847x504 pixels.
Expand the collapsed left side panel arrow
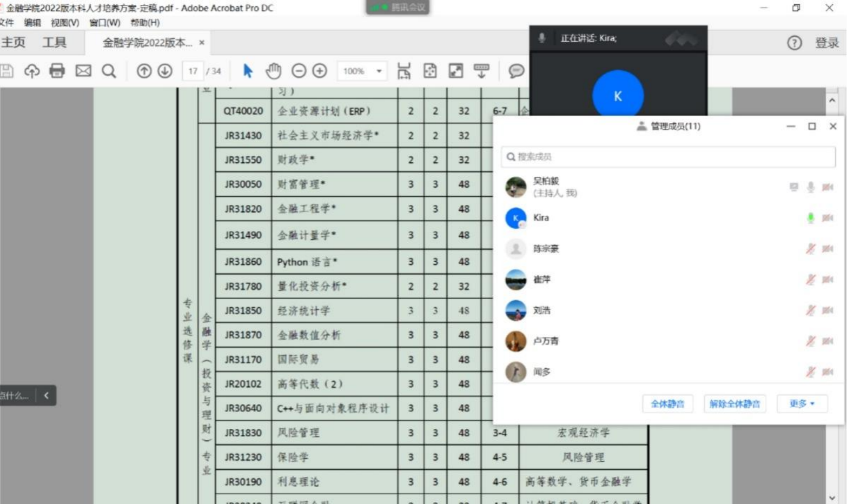[x=46, y=395]
